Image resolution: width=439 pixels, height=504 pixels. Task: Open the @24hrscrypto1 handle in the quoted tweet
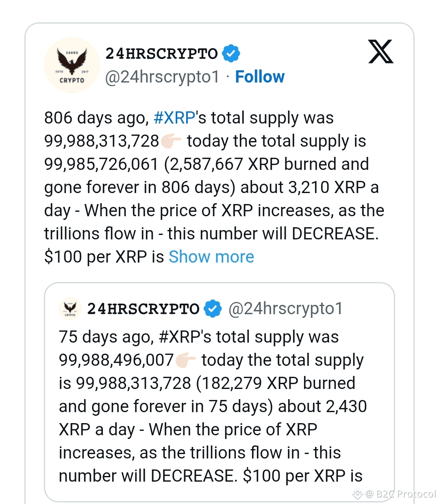(x=285, y=308)
